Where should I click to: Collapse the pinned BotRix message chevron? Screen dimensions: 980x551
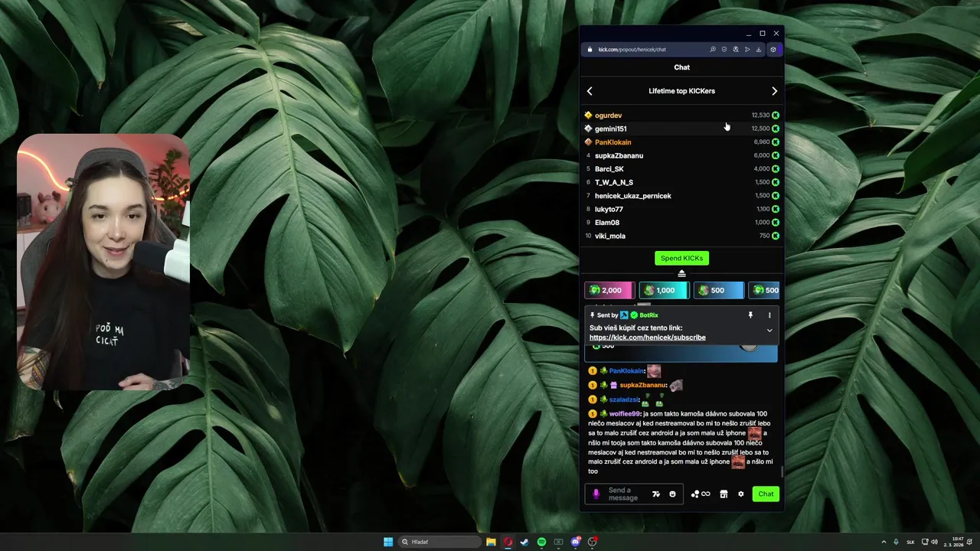769,331
